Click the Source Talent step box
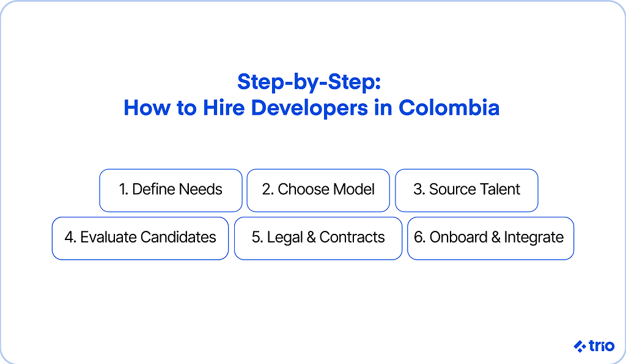This screenshot has width=626, height=364. 466,190
